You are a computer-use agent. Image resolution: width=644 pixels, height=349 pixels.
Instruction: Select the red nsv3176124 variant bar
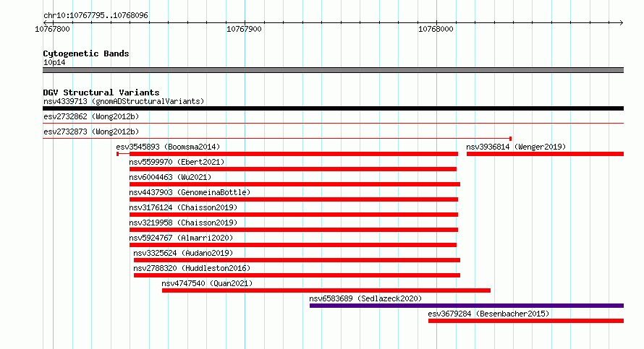coord(294,215)
